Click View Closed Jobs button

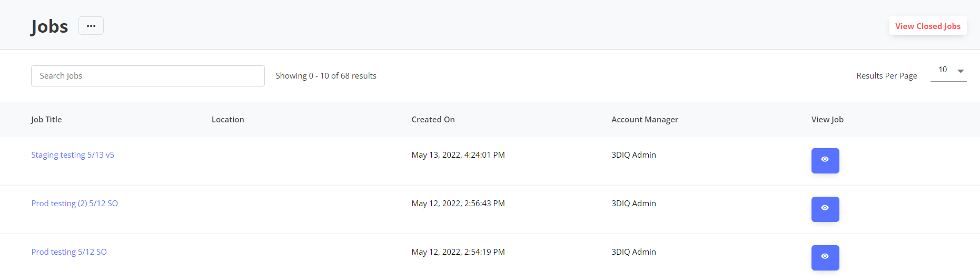point(928,26)
